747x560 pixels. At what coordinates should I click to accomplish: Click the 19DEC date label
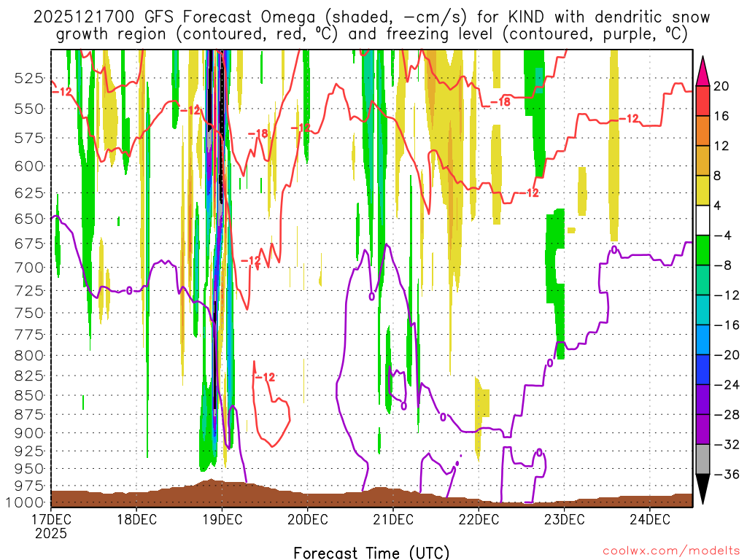(x=222, y=519)
